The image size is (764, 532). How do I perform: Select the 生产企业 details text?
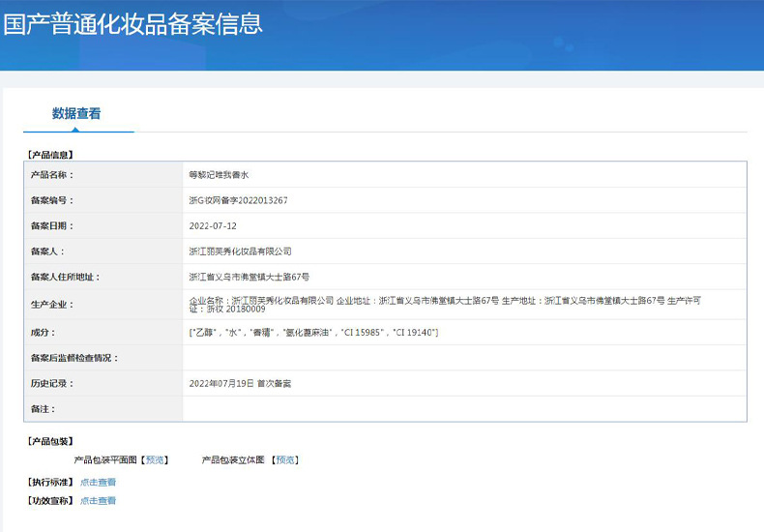[445, 305]
